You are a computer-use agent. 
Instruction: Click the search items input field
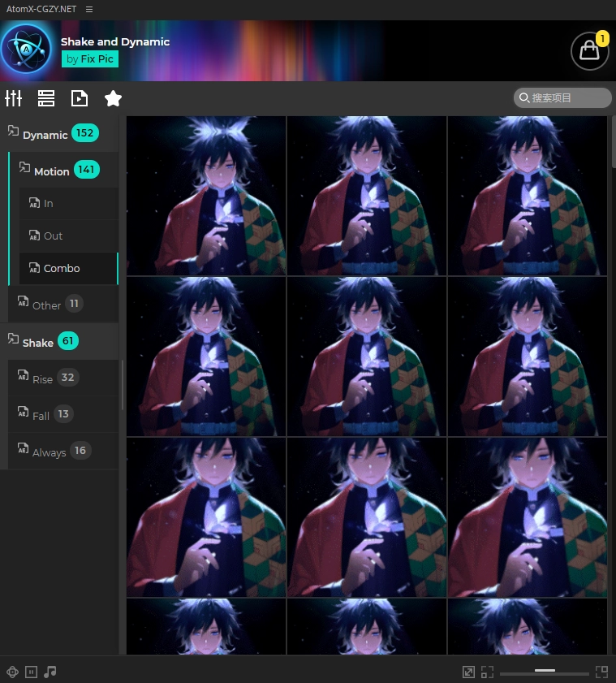click(562, 97)
